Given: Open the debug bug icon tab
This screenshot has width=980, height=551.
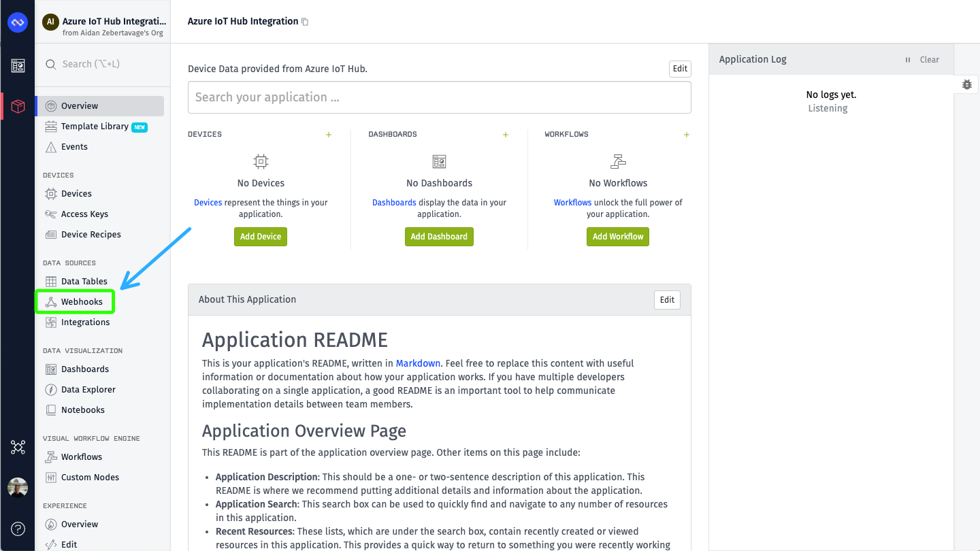Looking at the screenshot, I should (967, 84).
